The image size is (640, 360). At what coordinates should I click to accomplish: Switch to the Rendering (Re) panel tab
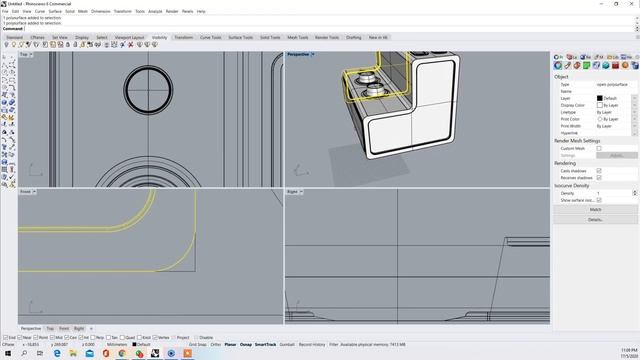(x=585, y=57)
